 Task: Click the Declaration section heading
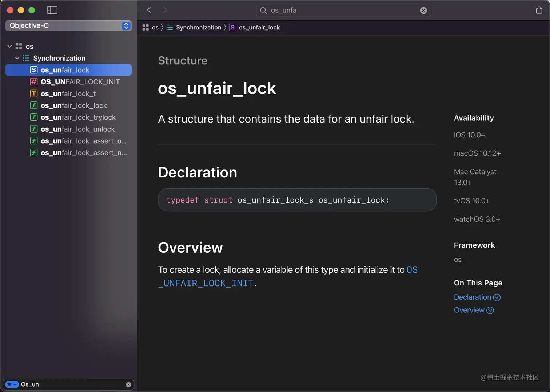(198, 172)
